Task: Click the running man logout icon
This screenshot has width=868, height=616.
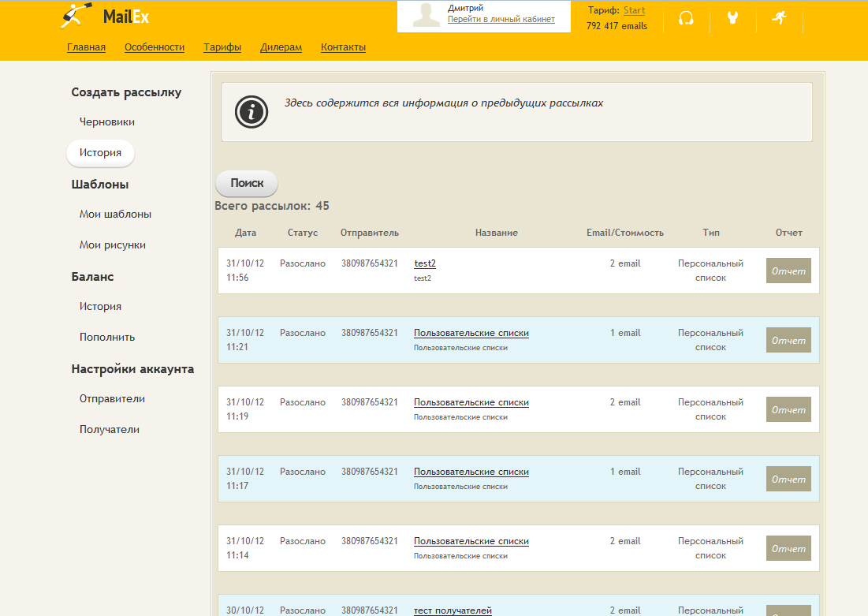Action: coord(779,17)
